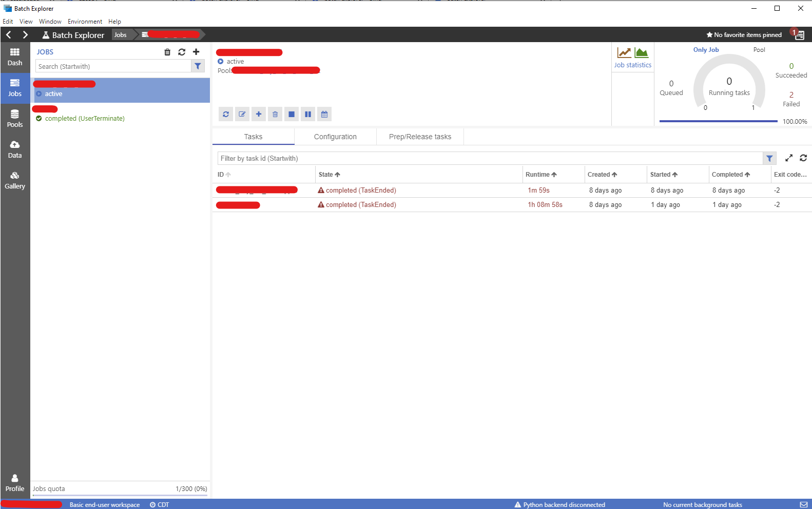Open the Dash sidebar section

tap(15, 57)
